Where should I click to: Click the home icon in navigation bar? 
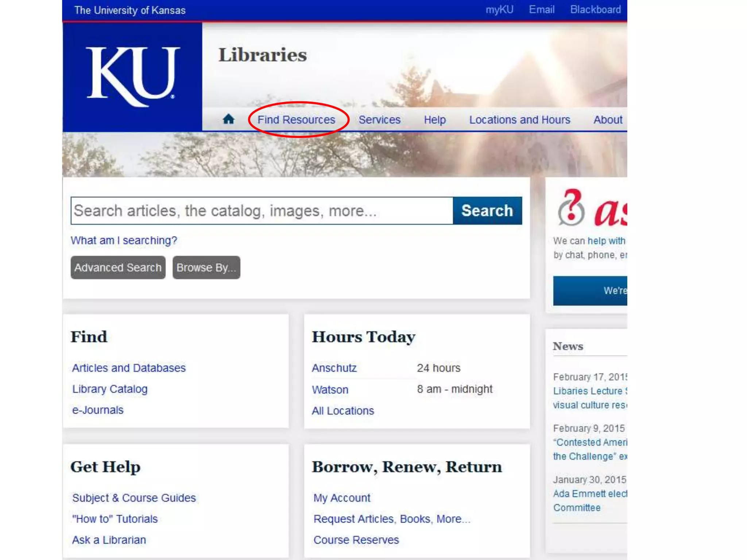(x=228, y=119)
